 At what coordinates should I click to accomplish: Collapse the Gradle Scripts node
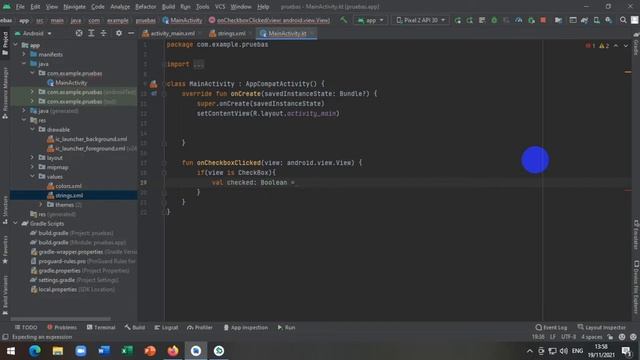coord(16,223)
